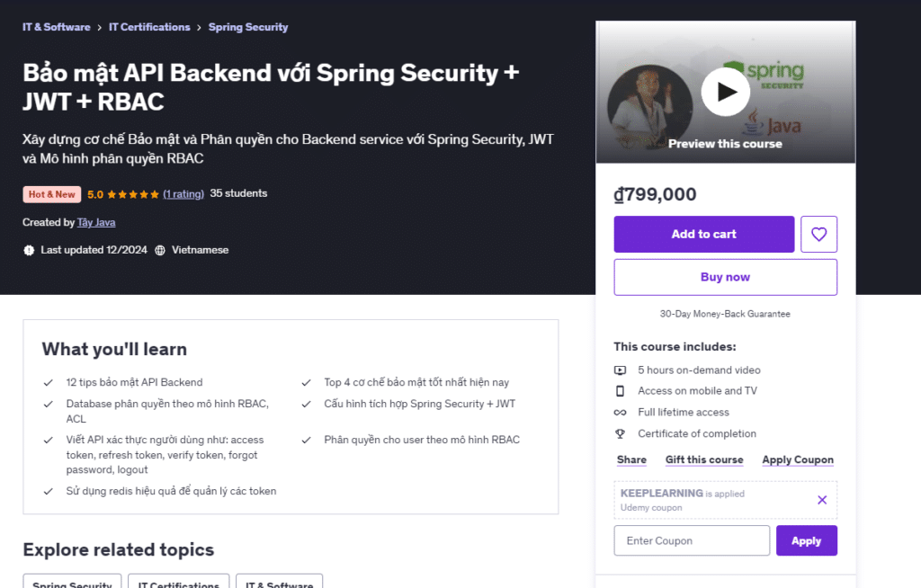Open the (1 rating) link
Viewport: 921px width, 588px height.
(x=183, y=193)
